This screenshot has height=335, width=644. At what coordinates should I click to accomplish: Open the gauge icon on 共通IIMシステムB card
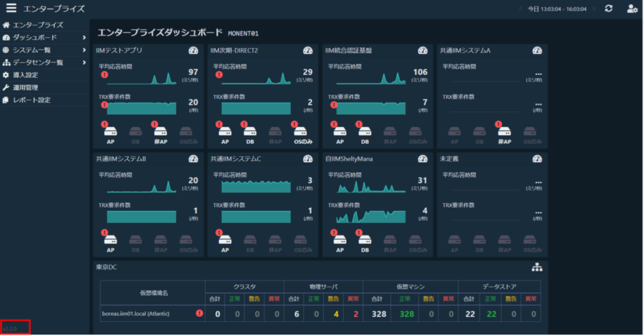193,159
